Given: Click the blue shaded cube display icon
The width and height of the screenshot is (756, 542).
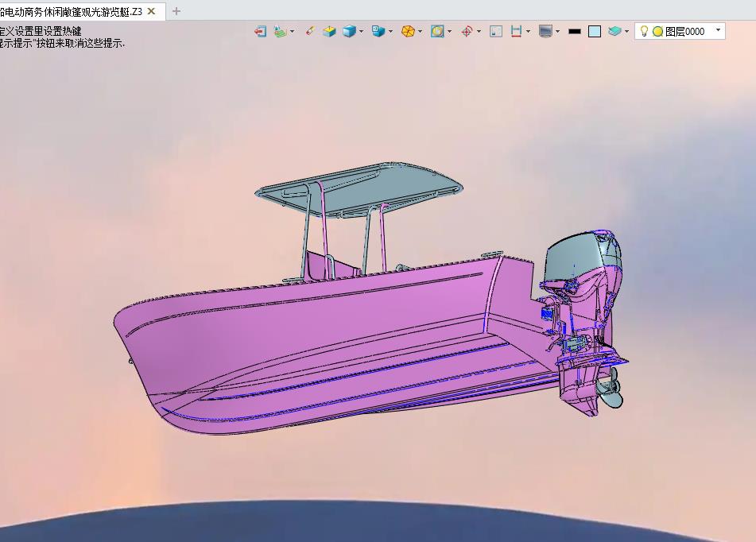Looking at the screenshot, I should [x=348, y=32].
